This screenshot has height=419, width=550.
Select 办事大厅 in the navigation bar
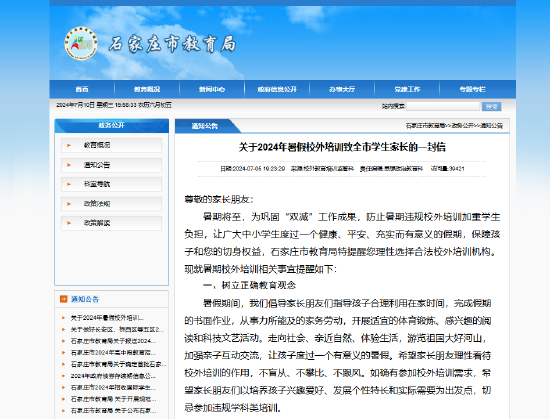click(342, 89)
